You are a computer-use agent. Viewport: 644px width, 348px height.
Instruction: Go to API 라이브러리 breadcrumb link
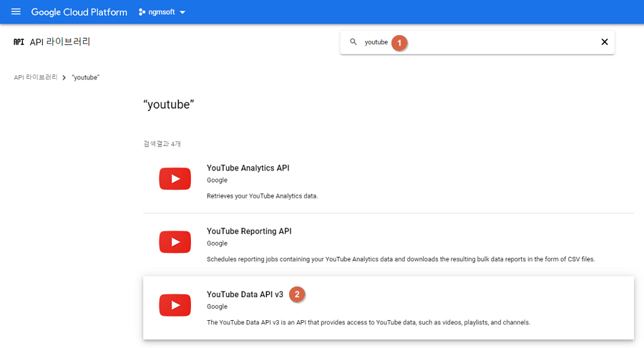(36, 77)
